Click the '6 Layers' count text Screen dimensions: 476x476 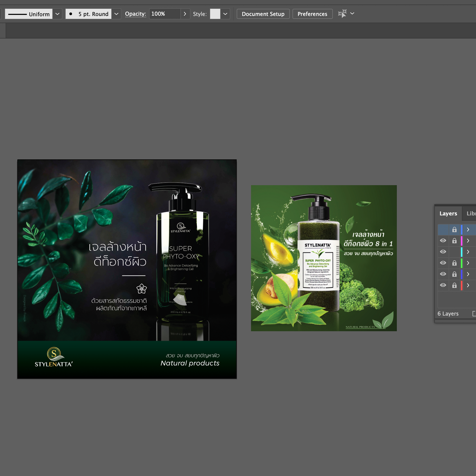coord(448,314)
